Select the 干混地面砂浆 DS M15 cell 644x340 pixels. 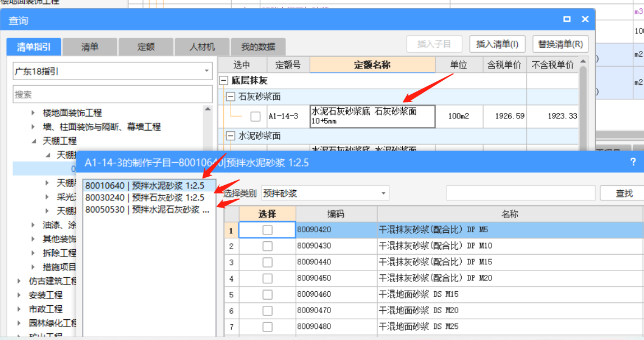(510, 295)
